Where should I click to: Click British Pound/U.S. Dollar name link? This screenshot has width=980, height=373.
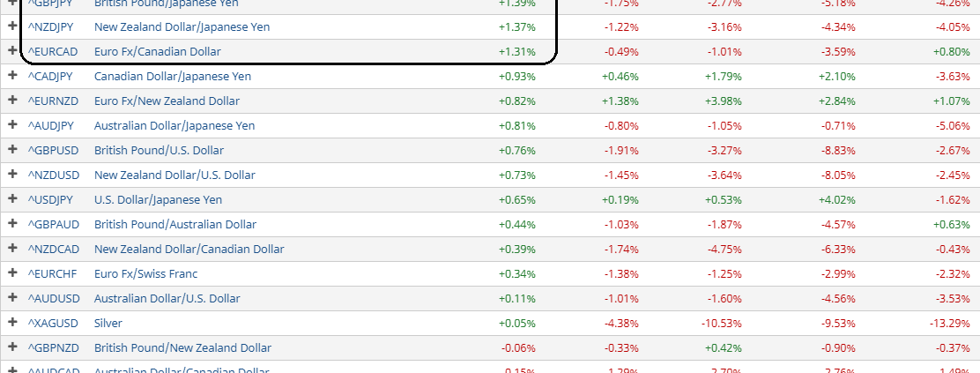click(159, 151)
